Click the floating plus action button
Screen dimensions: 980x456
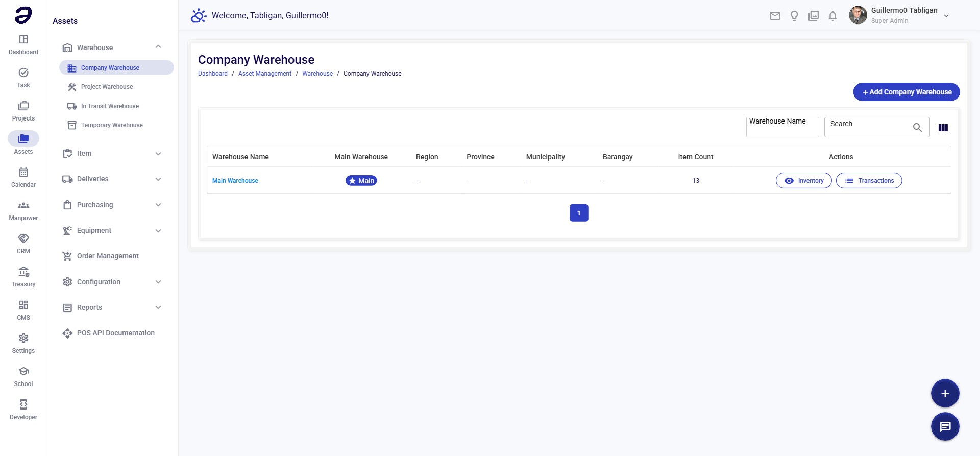pos(945,394)
